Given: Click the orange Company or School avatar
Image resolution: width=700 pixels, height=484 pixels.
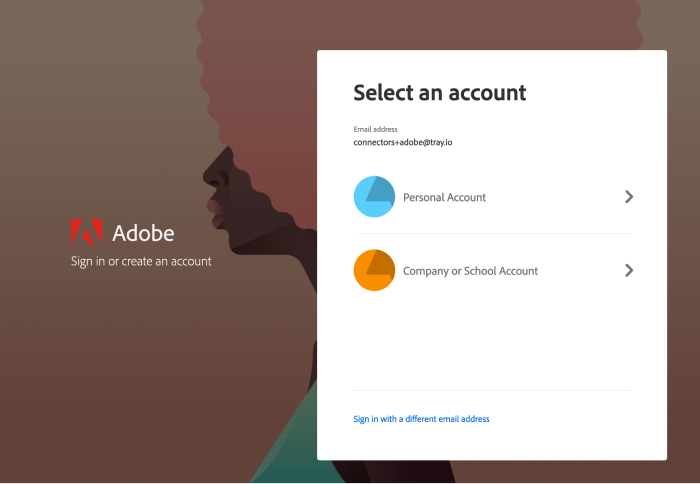Looking at the screenshot, I should [x=374, y=270].
